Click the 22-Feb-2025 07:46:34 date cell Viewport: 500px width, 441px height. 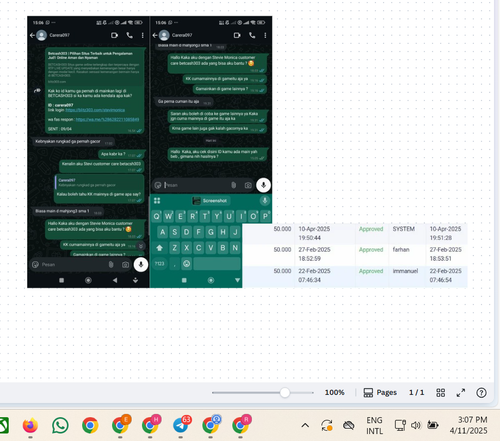click(314, 275)
